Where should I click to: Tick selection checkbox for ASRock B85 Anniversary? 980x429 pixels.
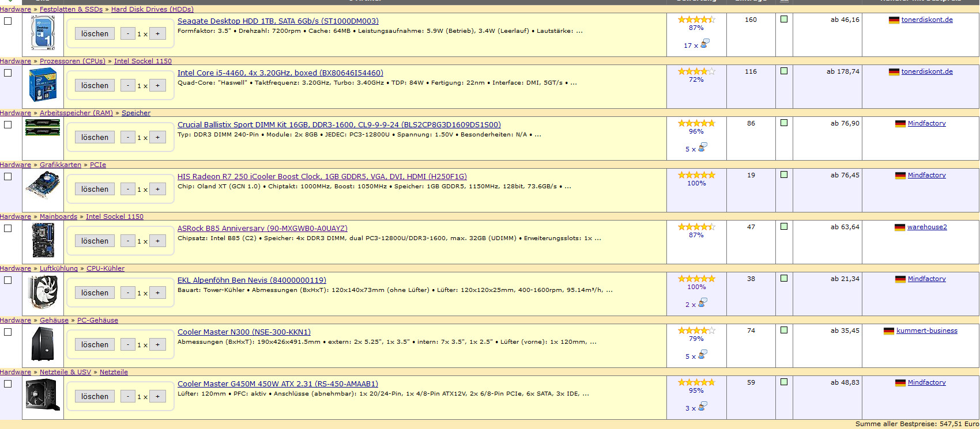click(x=7, y=228)
